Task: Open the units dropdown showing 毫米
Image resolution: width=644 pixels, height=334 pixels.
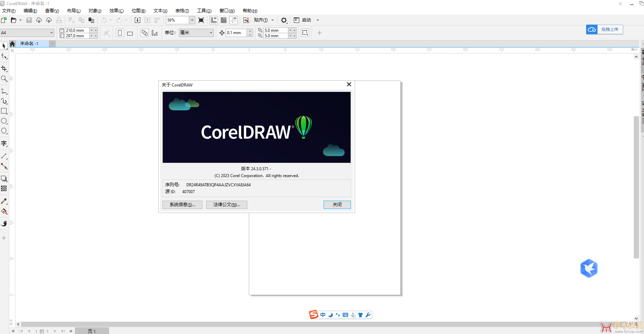Action: coord(196,33)
